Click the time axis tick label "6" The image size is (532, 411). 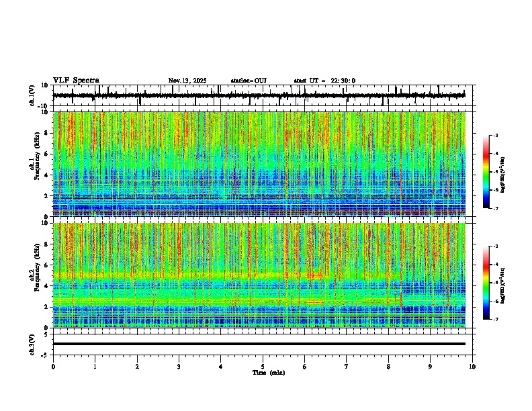tap(304, 367)
